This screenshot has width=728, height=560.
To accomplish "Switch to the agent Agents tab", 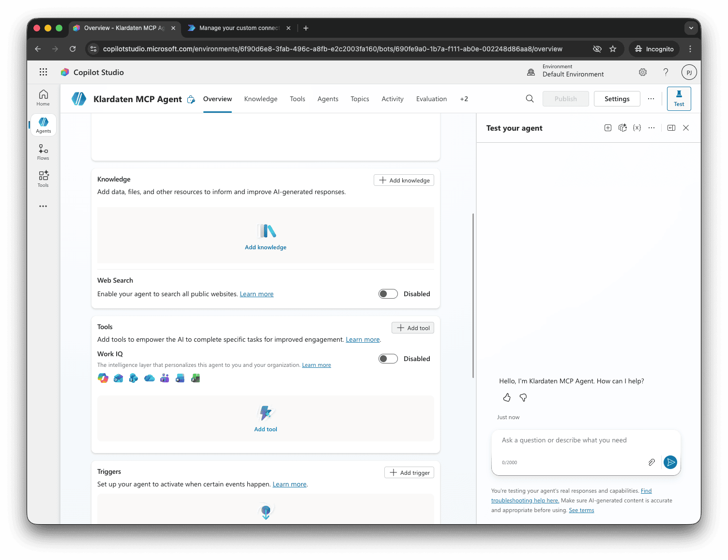I will pos(328,99).
